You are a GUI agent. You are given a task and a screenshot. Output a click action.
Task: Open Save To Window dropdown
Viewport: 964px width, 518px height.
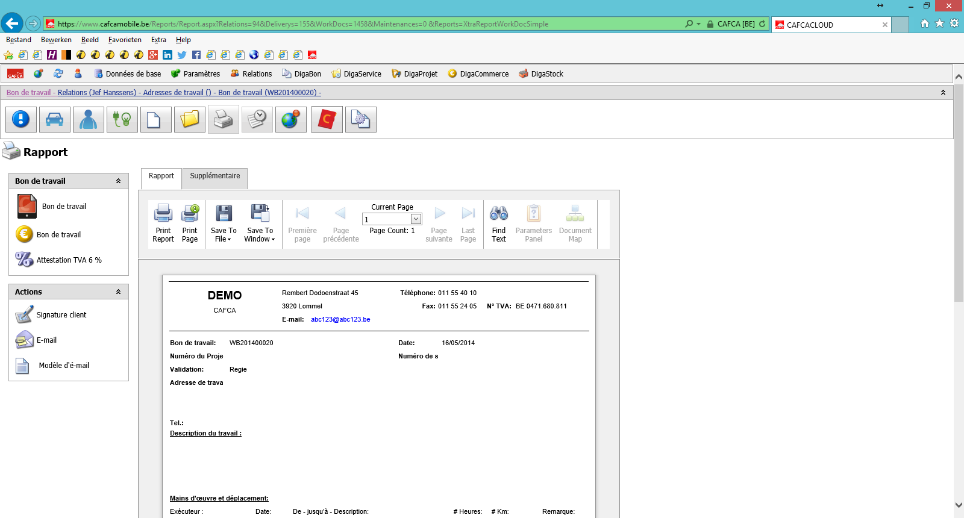pos(259,224)
